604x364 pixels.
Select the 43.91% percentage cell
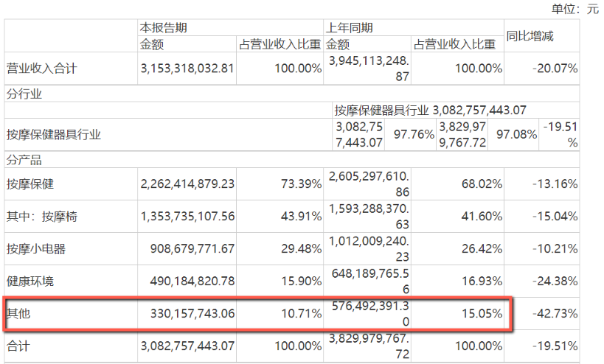301,216
